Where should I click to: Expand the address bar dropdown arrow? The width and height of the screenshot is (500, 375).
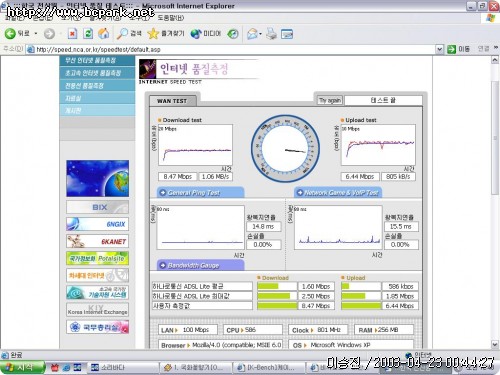(x=440, y=49)
